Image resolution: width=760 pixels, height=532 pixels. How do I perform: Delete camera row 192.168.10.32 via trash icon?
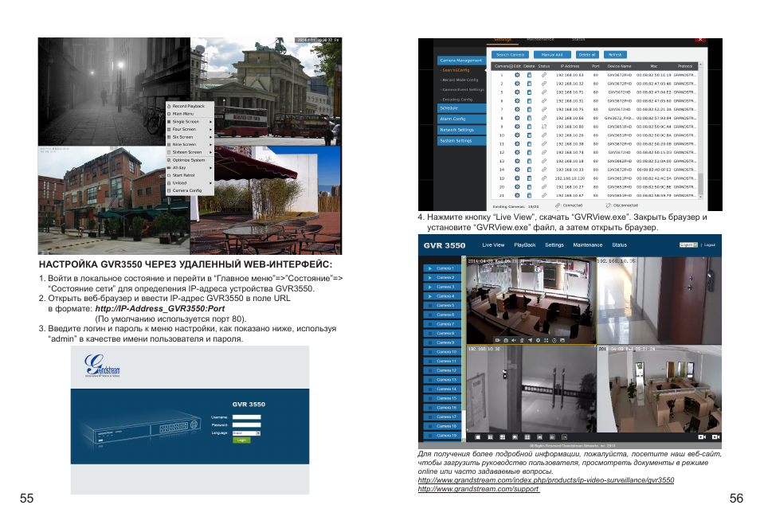tap(529, 84)
